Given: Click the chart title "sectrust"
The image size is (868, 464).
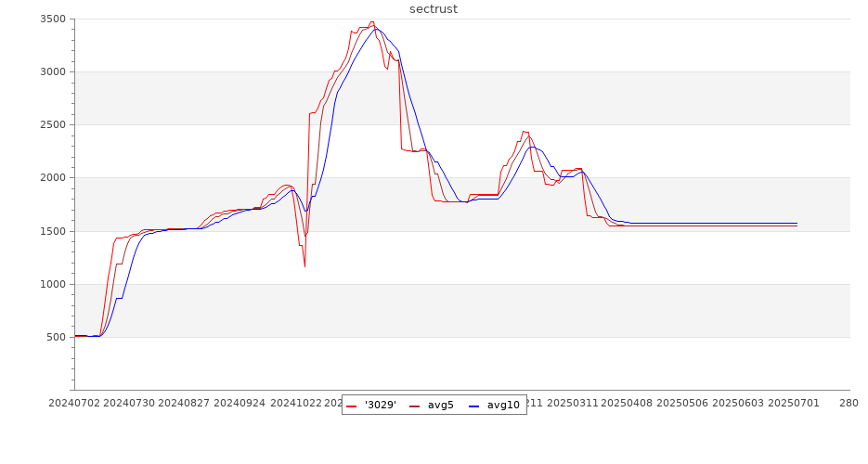Looking at the screenshot, I should coord(434,9).
